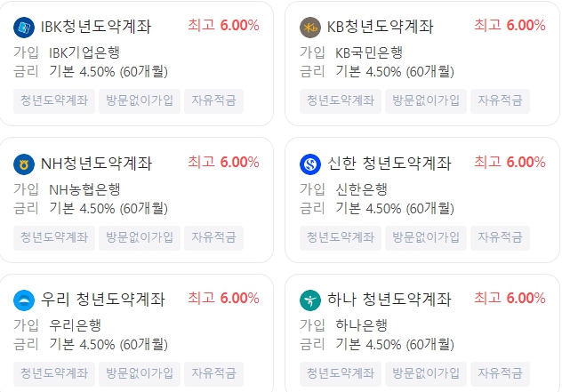Viewport: 570px width, 392px height.
Task: Open the KB청년도약계좌 product title
Action: pos(380,27)
